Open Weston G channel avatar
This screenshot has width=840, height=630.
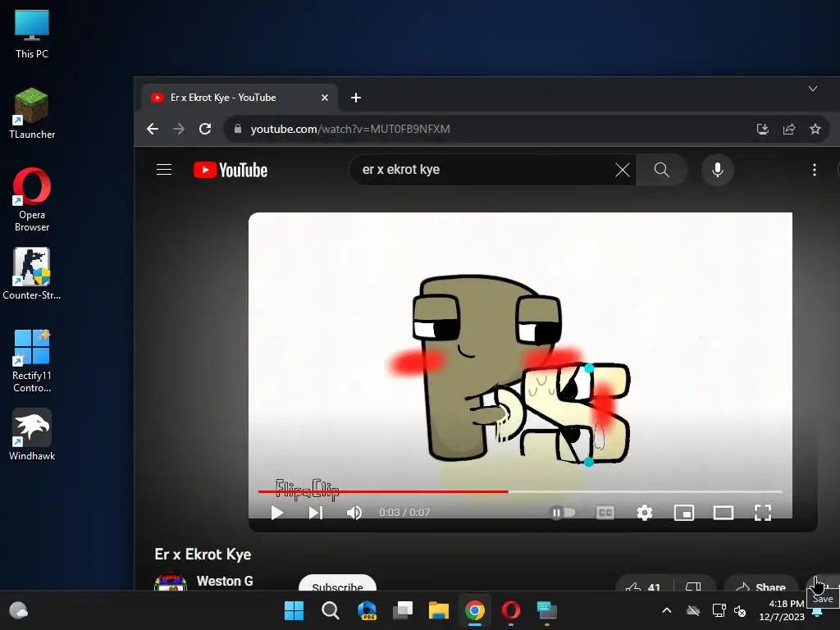point(171,582)
